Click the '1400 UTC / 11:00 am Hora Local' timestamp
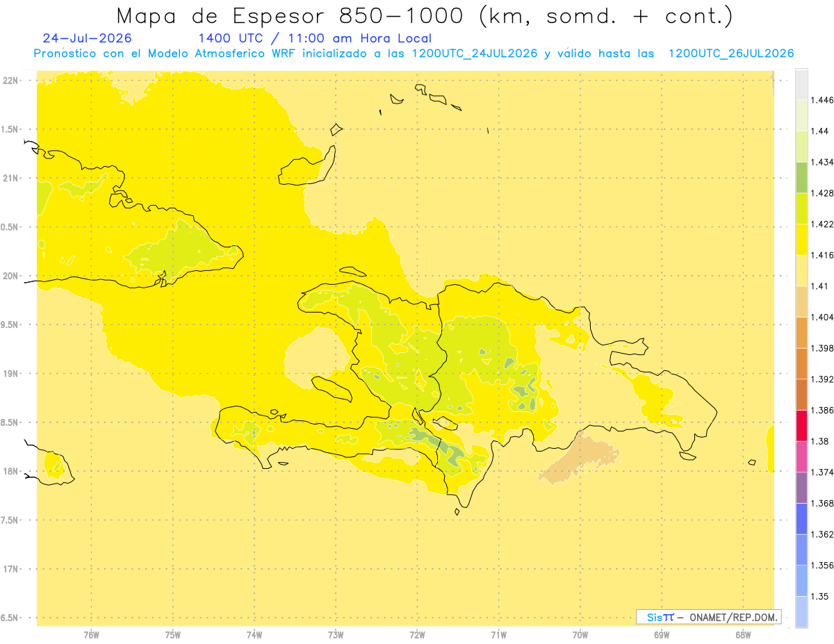 pyautogui.click(x=315, y=39)
